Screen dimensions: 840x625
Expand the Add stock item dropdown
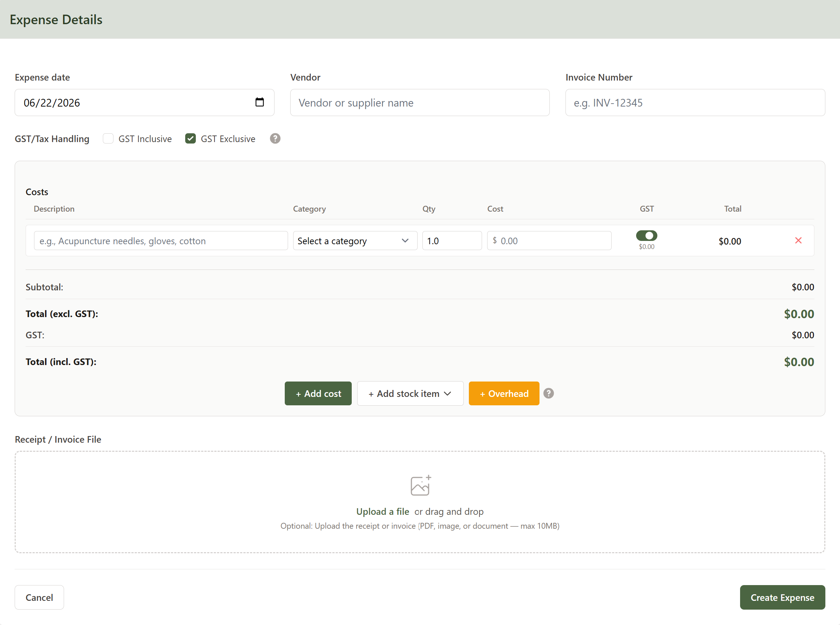410,394
